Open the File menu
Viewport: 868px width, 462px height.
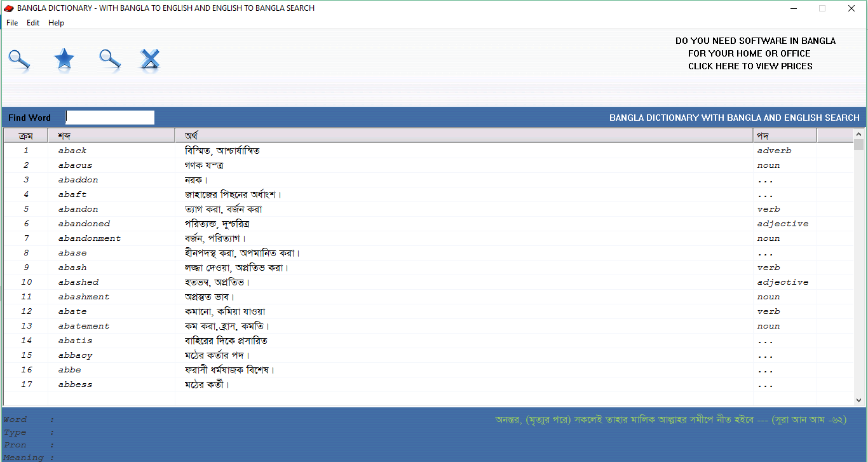point(11,22)
